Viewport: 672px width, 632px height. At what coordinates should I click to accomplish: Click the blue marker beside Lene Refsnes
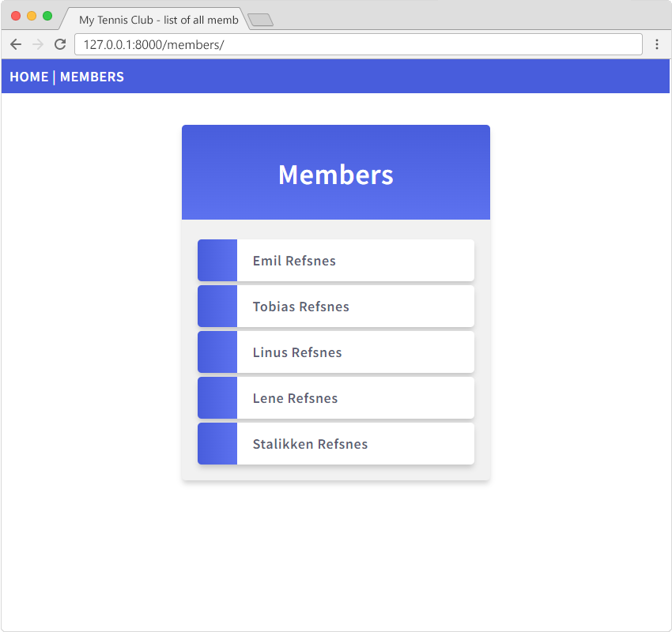tap(217, 397)
